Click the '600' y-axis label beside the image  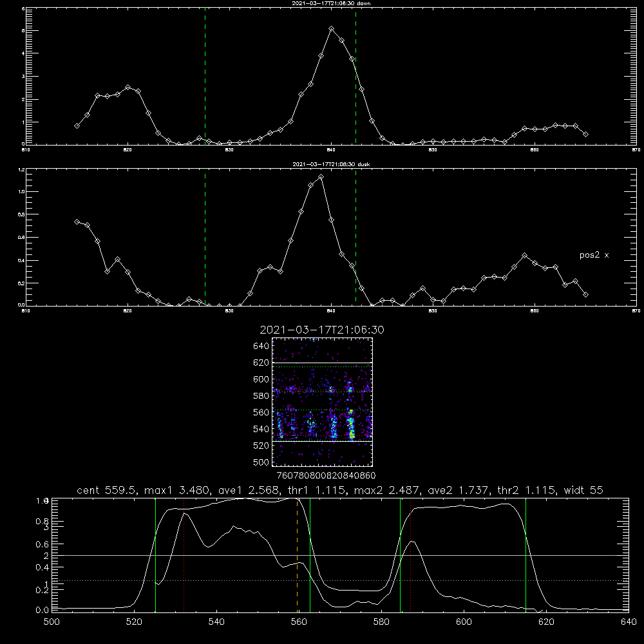(x=261, y=379)
